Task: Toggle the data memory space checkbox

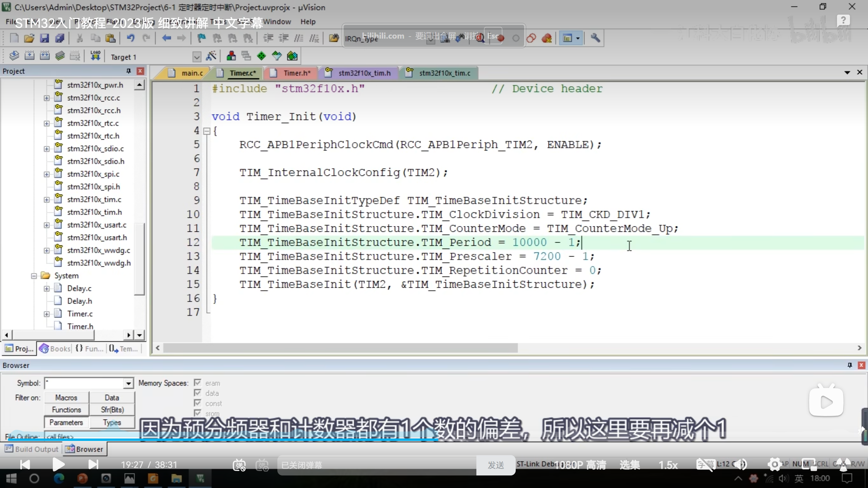Action: [198, 393]
